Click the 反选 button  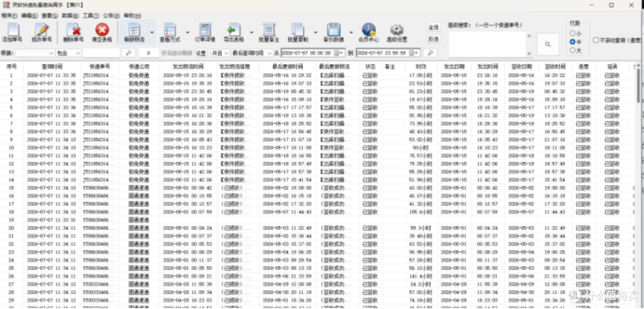pyautogui.click(x=434, y=39)
